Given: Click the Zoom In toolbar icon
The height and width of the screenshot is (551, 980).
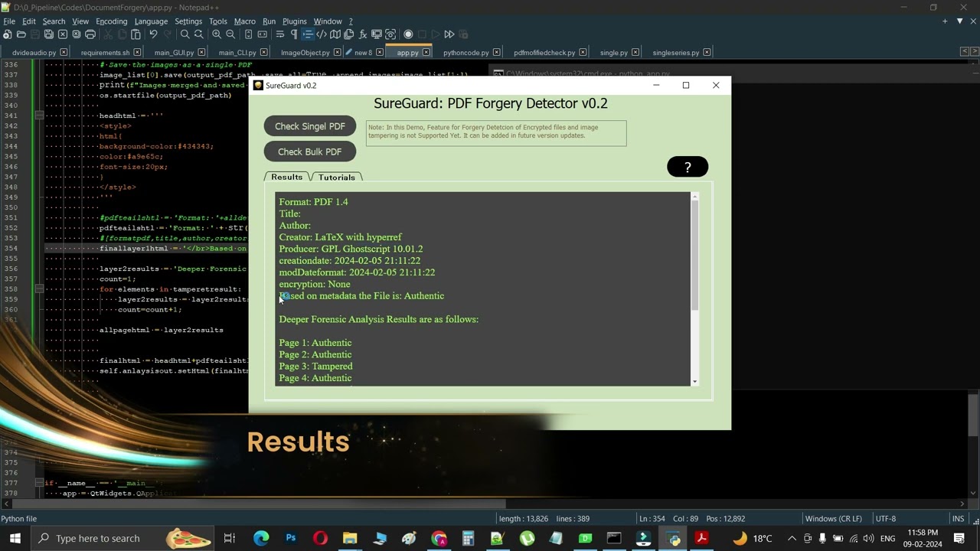Looking at the screenshot, I should coord(217,34).
